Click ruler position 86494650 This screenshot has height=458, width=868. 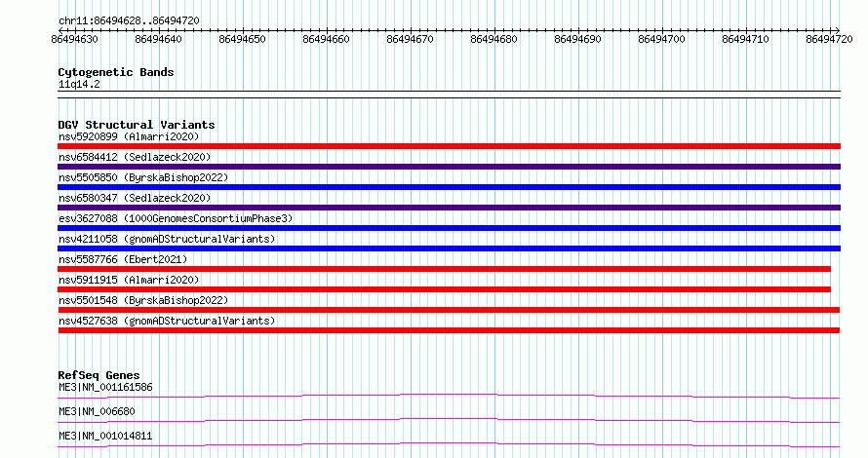pos(243,39)
